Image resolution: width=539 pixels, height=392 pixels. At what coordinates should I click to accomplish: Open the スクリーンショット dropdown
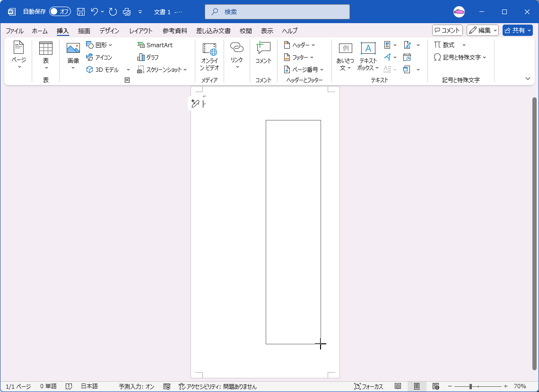[x=162, y=70]
